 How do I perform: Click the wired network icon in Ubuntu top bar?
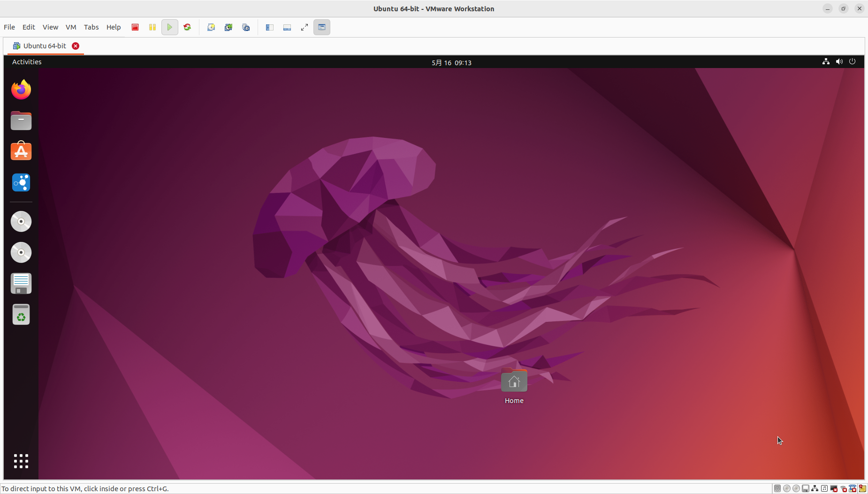(826, 61)
